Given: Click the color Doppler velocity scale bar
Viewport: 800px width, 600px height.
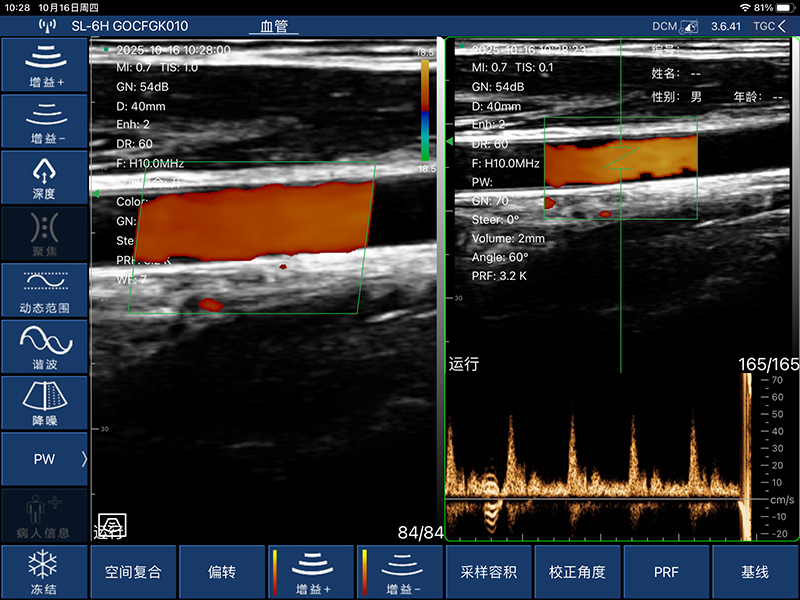Looking at the screenshot, I should (x=425, y=110).
